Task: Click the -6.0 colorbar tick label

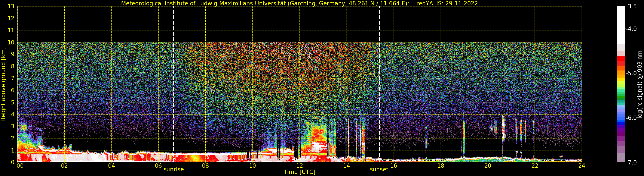Action: 631,118
